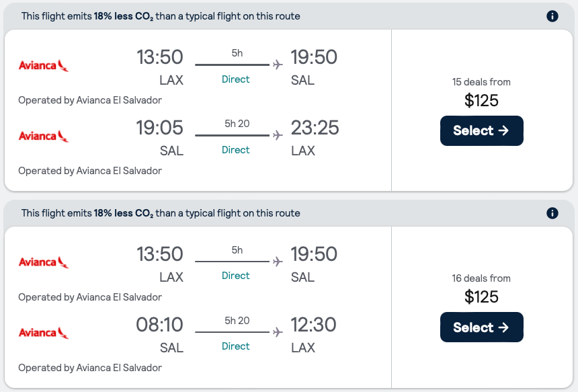
Task: Click the operator text under the 08:10 flight
Action: pyautogui.click(x=90, y=368)
